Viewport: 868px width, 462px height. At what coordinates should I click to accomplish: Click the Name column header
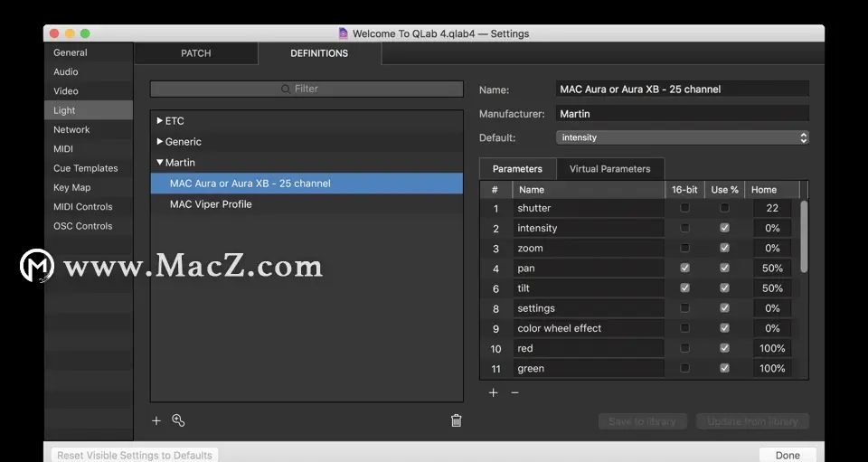[x=589, y=189]
